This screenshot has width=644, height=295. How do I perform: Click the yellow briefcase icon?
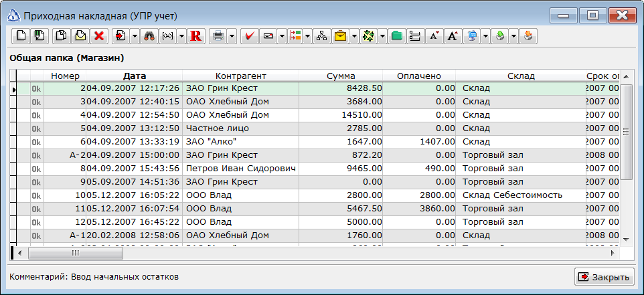tap(340, 36)
